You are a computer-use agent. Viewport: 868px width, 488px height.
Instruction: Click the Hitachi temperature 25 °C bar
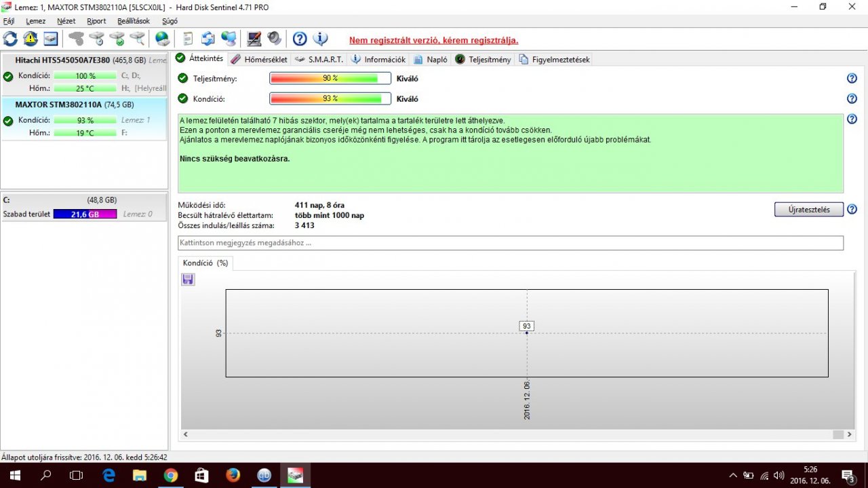pos(85,88)
